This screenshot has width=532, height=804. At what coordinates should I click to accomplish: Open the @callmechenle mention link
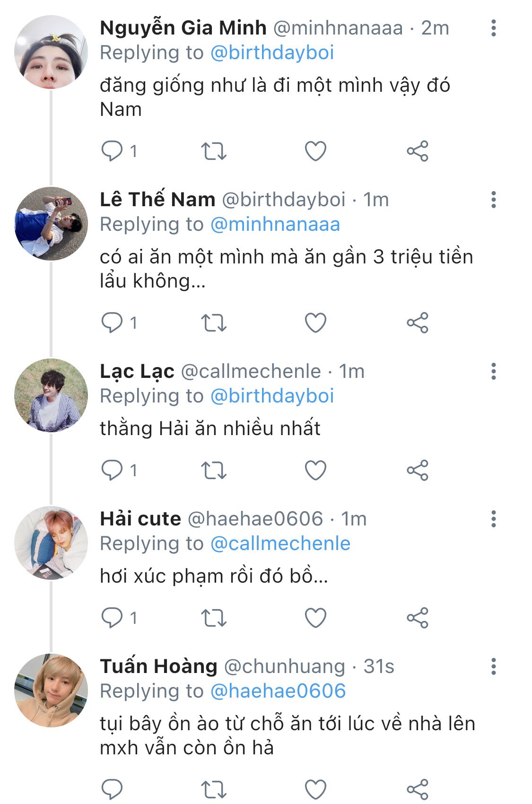click(x=280, y=543)
